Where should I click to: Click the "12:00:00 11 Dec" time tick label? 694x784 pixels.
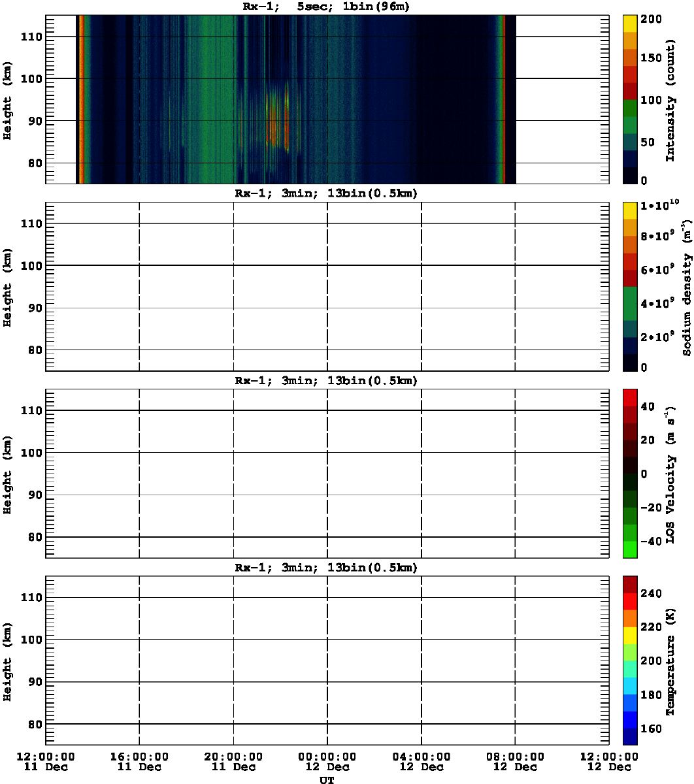[45, 762]
